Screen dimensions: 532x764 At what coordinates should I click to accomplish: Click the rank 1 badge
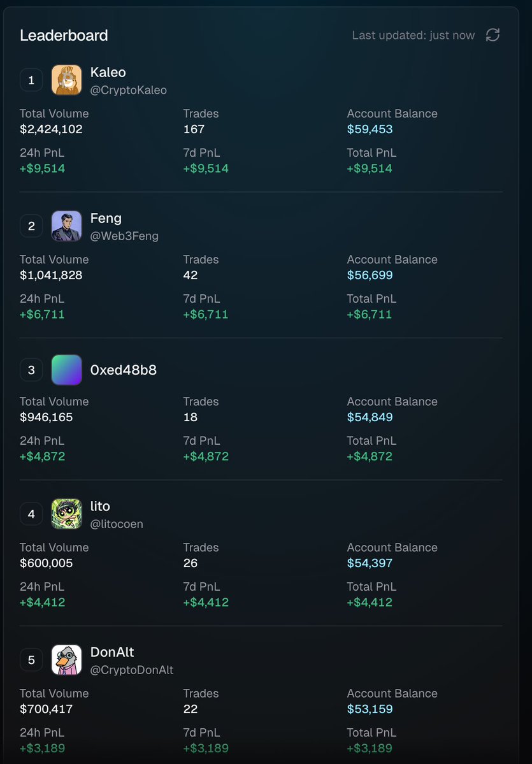31,80
